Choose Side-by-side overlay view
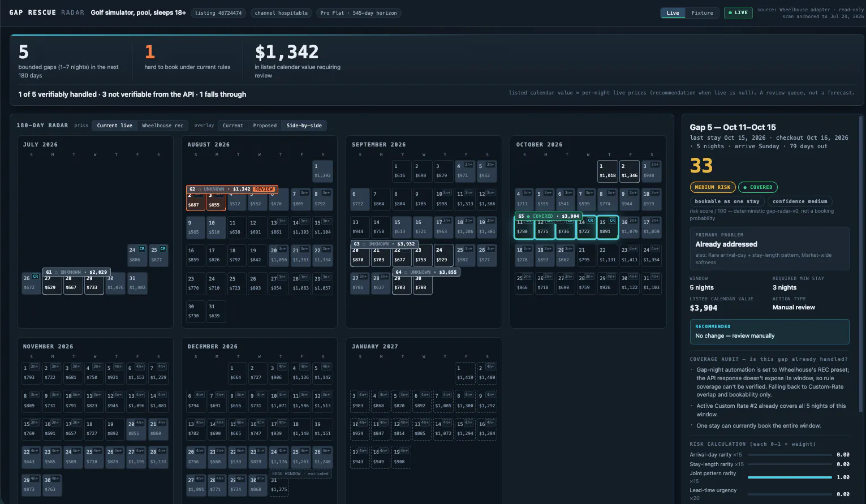Viewport: 866px width, 504px height. point(304,126)
